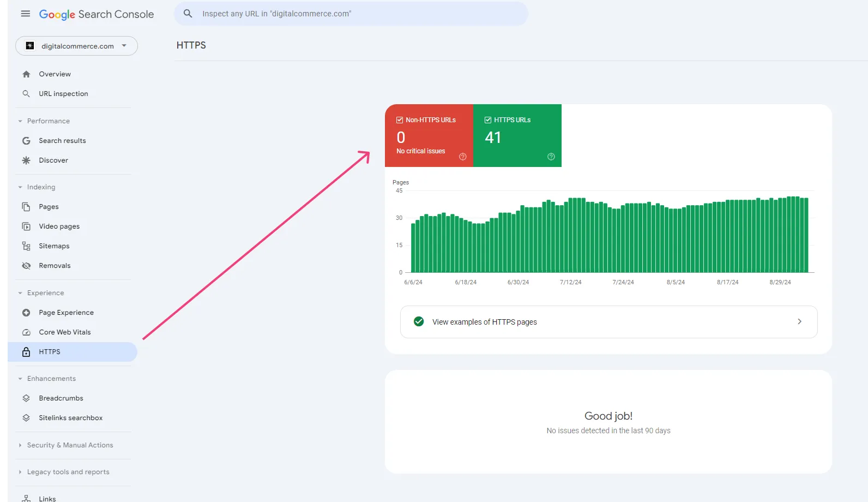The width and height of the screenshot is (868, 502).
Task: Click the last chart bar after 8/29/24
Action: click(x=806, y=235)
